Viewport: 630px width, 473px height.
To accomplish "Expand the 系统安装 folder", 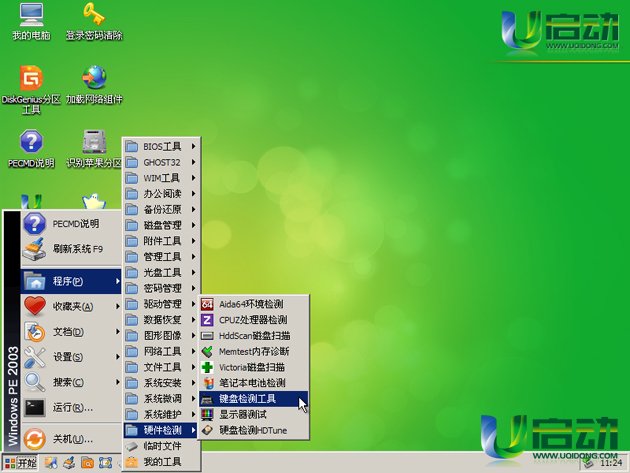I will (x=161, y=383).
